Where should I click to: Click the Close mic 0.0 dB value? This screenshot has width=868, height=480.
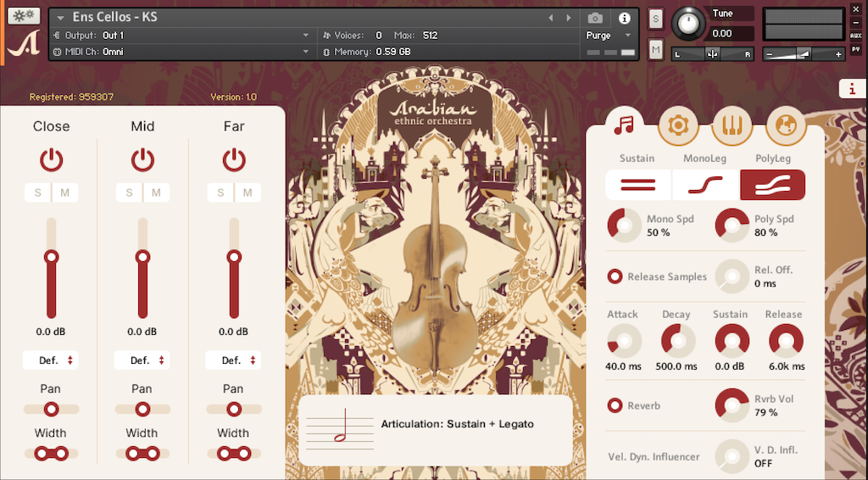pos(51,332)
